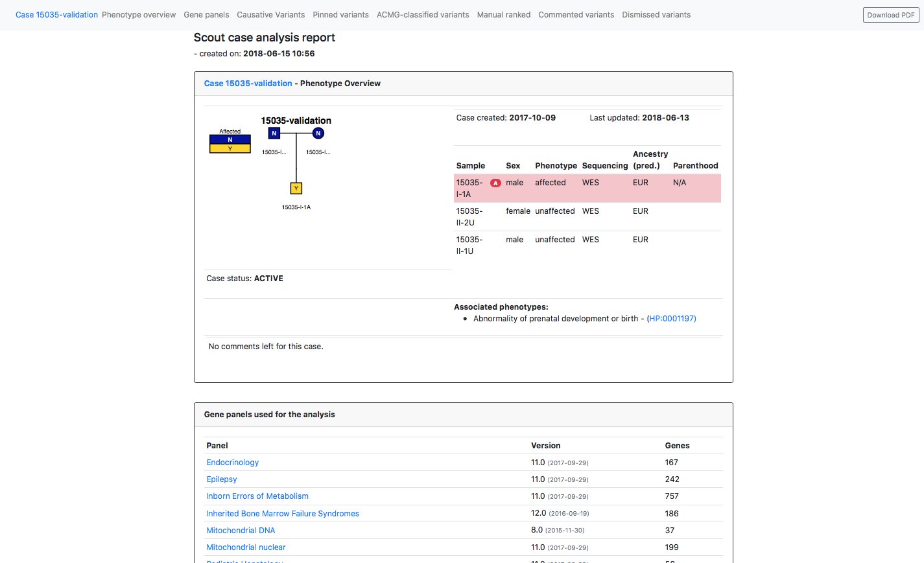The height and width of the screenshot is (563, 924).
Task: Click the Download PDF button
Action: (891, 15)
